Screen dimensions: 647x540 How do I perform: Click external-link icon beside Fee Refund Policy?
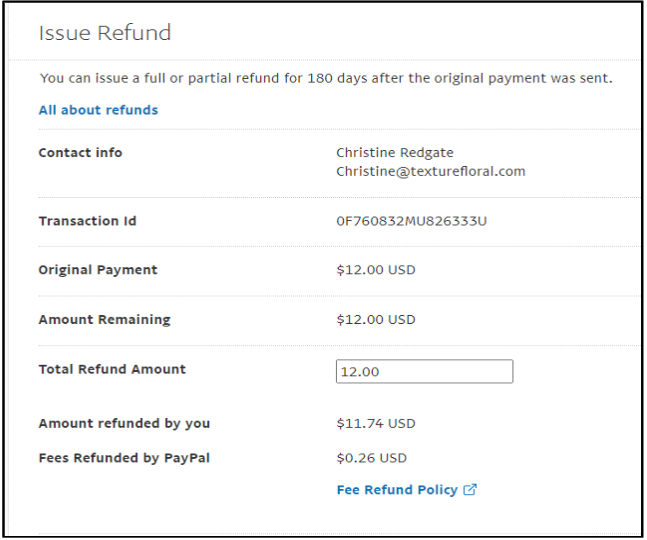[x=471, y=490]
